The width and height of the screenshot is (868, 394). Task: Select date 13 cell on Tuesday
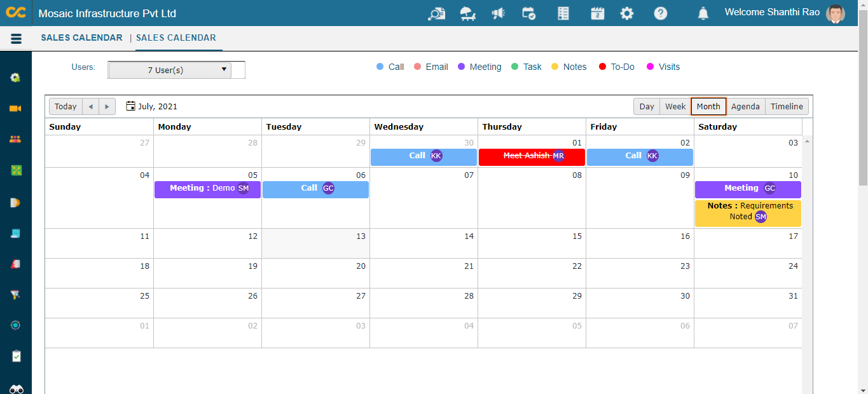pyautogui.click(x=315, y=243)
